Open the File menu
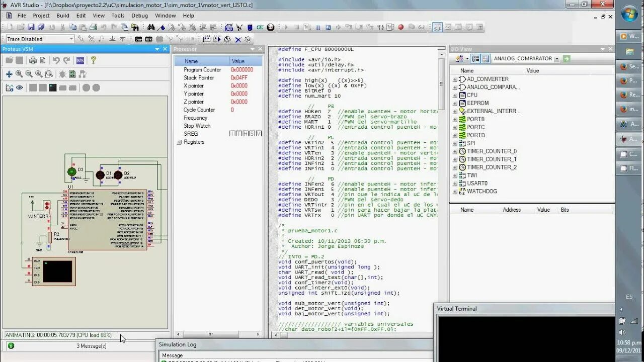 pos(22,16)
